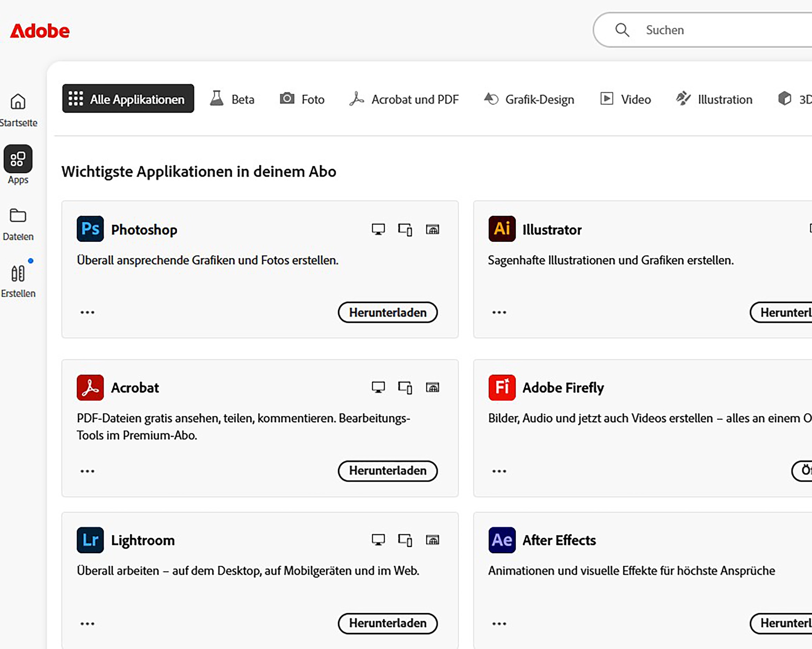Click Photoshop's desktop platform icon
Screen dimensions: 812x649
[x=378, y=229]
